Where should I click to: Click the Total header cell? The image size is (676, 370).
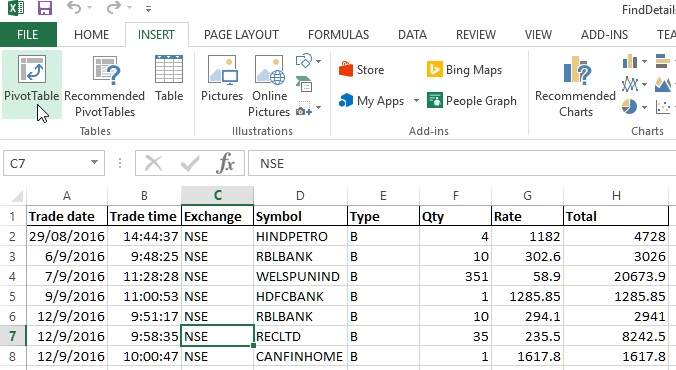tap(616, 216)
